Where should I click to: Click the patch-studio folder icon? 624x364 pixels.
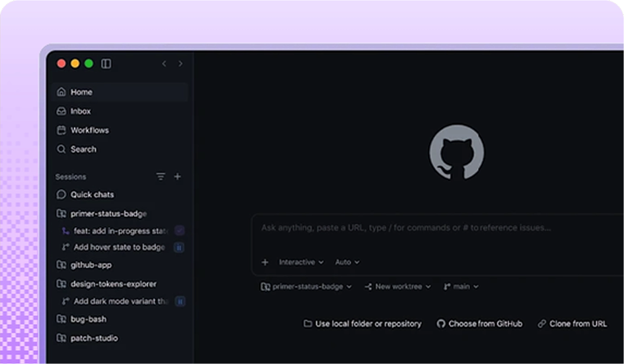[61, 338]
